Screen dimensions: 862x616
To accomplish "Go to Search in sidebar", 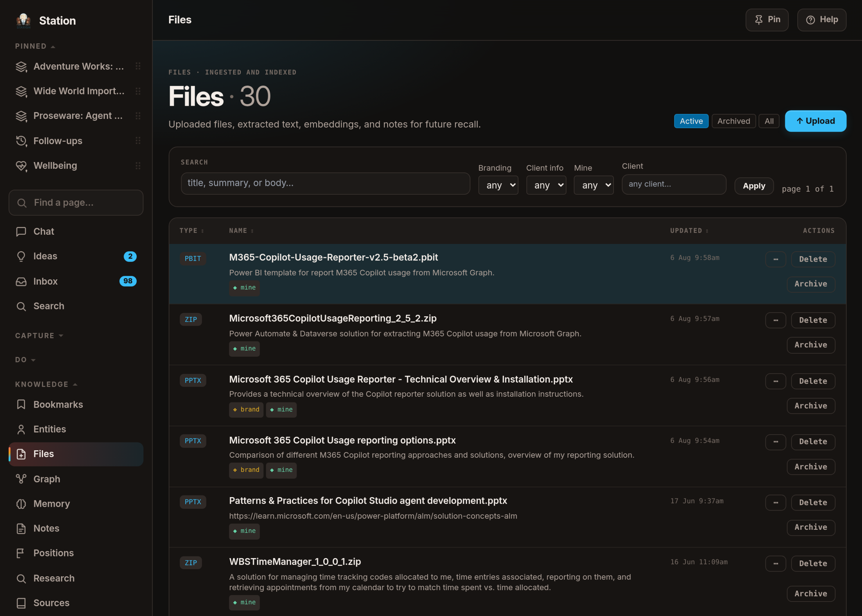I will [x=76, y=306].
